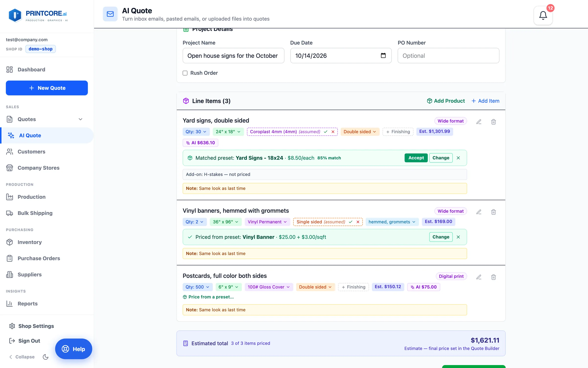The width and height of the screenshot is (588, 368).
Task: Click Price from a preset link
Action: tap(208, 297)
